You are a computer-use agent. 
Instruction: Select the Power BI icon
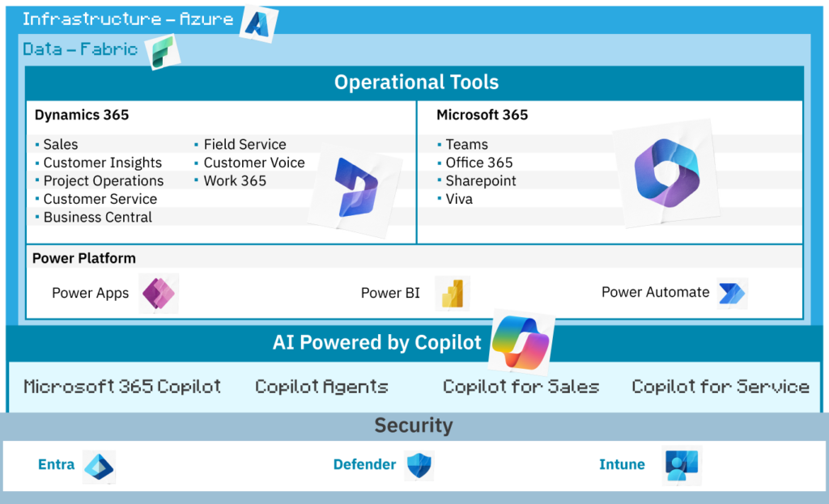click(452, 293)
